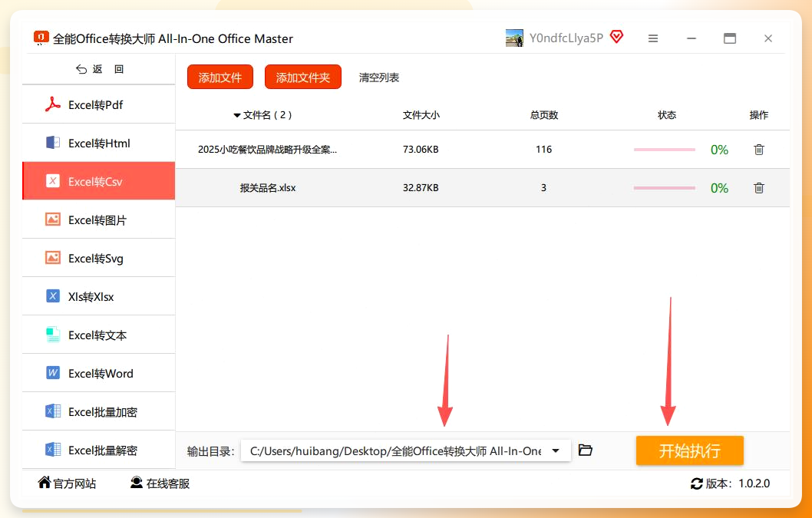Click the username Y0ndfcLlya5P
The image size is (812, 518).
click(x=566, y=38)
